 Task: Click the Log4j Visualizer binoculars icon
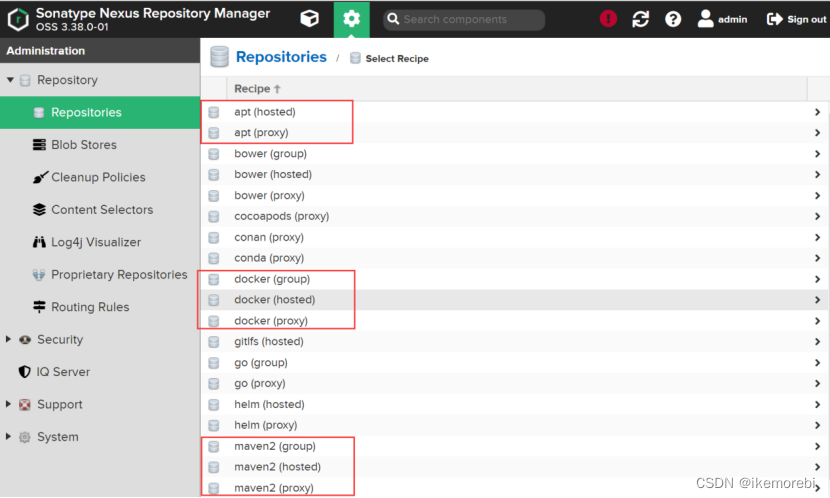click(x=39, y=242)
